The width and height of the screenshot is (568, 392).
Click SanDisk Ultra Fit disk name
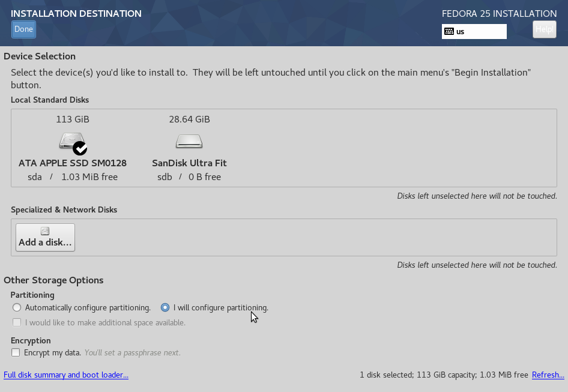point(190,163)
